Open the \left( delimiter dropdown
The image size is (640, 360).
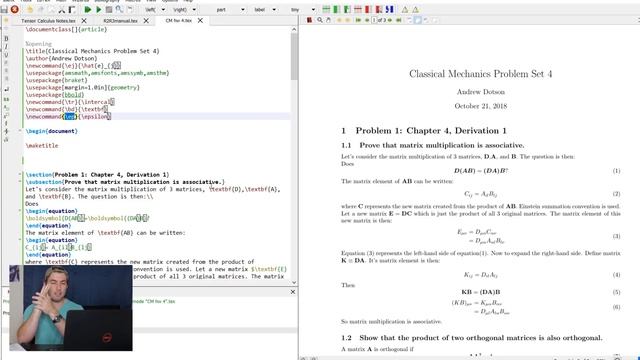click(163, 9)
